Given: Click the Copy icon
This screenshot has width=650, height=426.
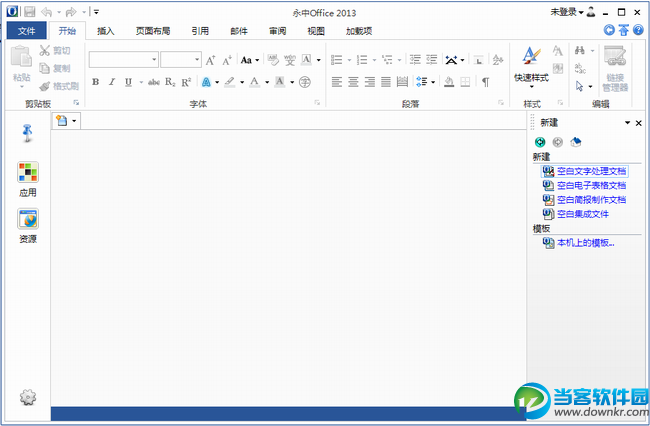Looking at the screenshot, I should pos(44,68).
